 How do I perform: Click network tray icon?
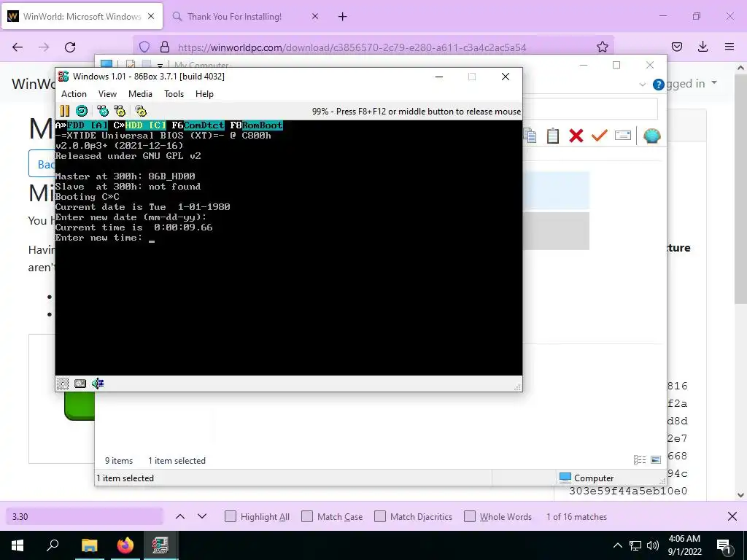point(635,545)
